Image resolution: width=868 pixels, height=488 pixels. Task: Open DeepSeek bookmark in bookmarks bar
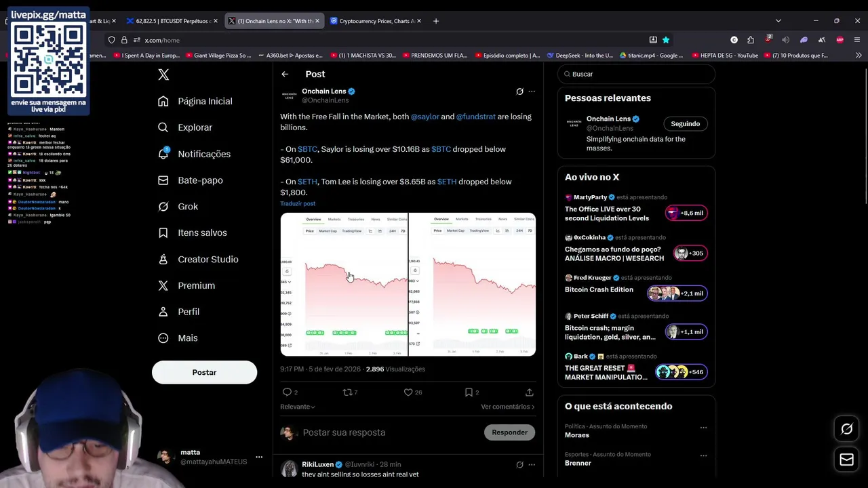[x=579, y=56]
